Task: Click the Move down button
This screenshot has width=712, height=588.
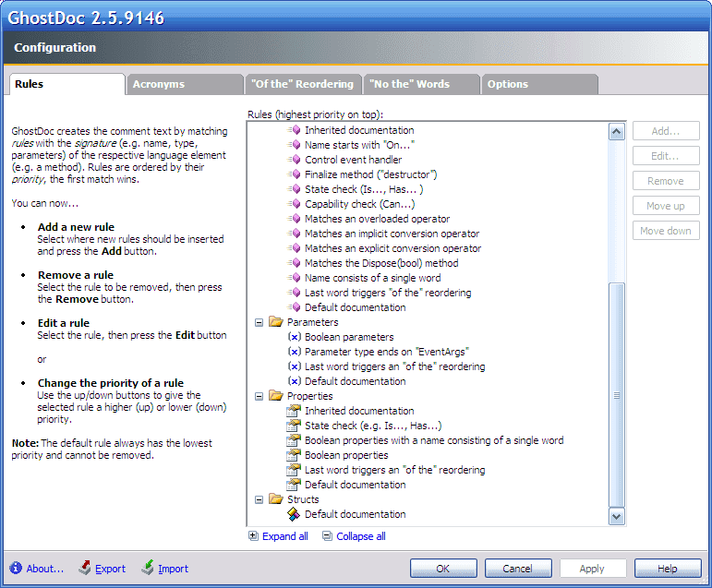Action: coord(666,231)
